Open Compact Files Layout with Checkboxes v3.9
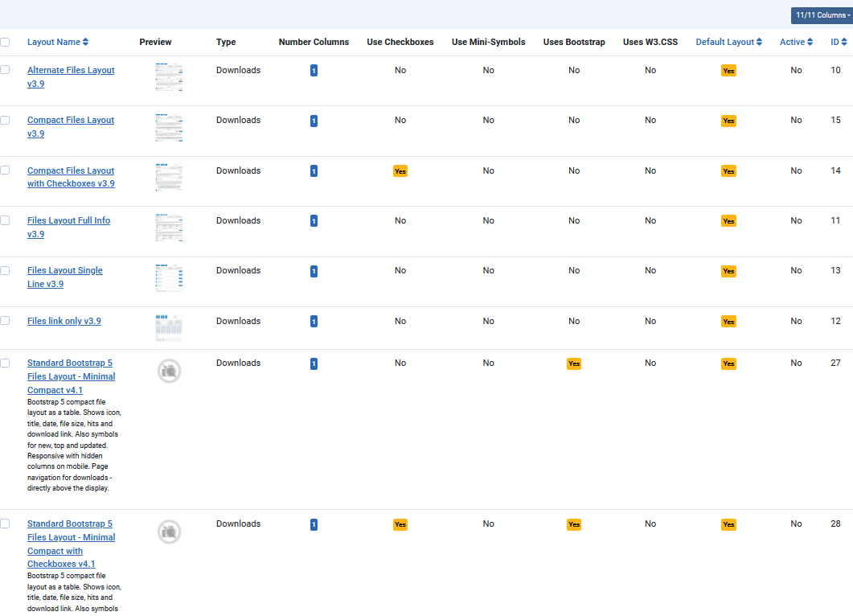 [71, 177]
